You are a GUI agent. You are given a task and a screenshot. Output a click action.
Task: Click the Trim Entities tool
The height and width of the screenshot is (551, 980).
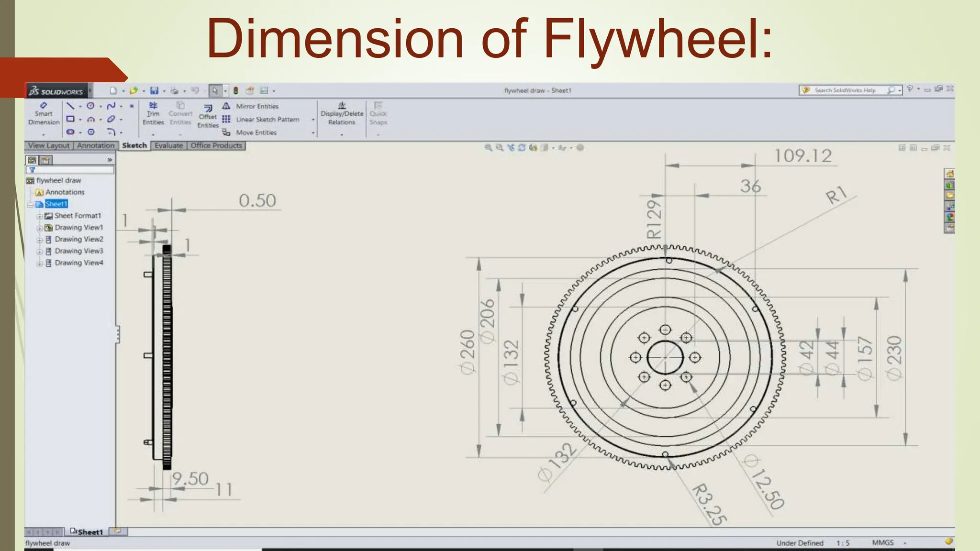pyautogui.click(x=153, y=114)
